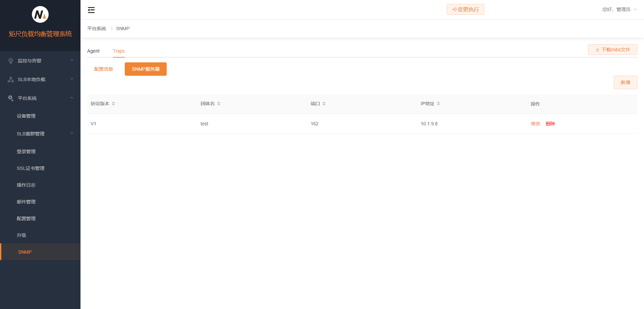Click the 平台系统 gear icon in sidebar
This screenshot has height=309, width=644.
(10, 98)
